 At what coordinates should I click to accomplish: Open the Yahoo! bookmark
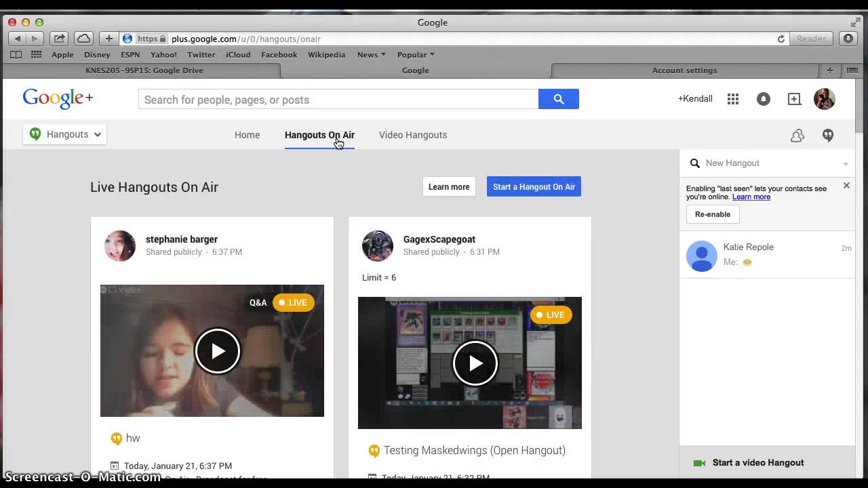point(163,55)
